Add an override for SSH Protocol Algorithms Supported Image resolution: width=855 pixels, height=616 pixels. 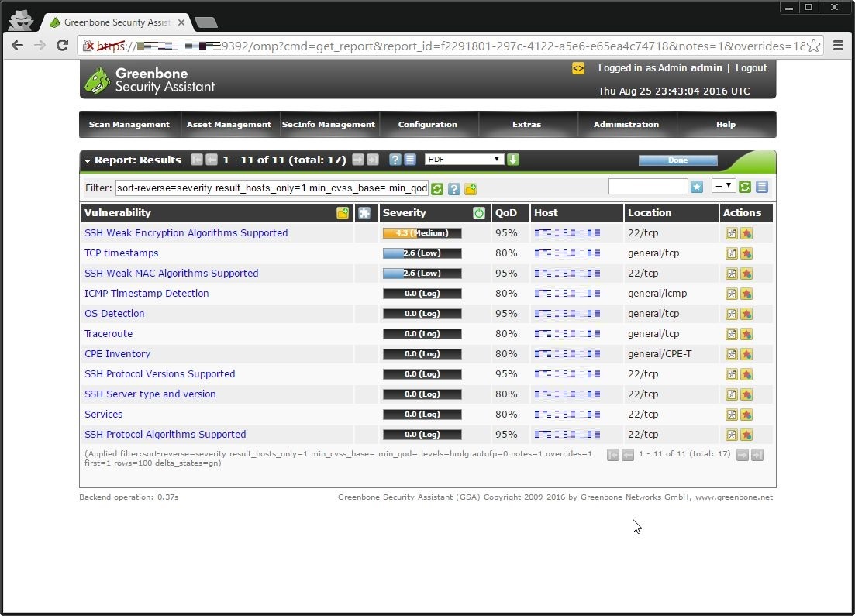coord(746,435)
